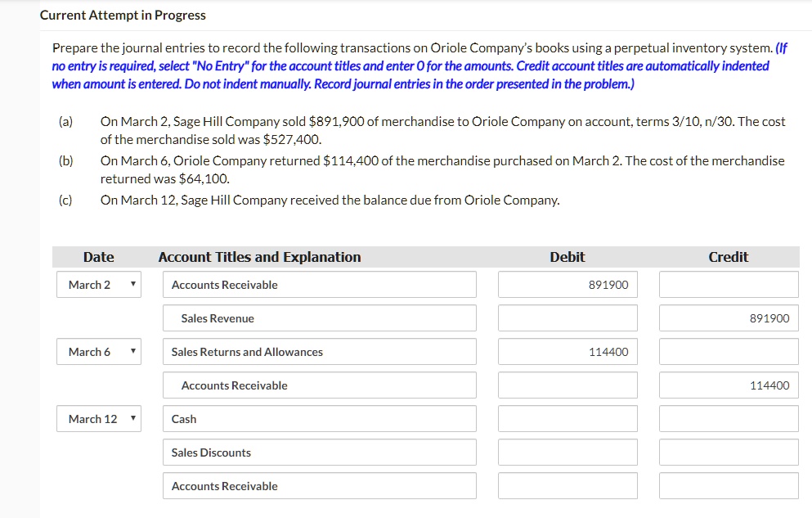This screenshot has height=518, width=812.
Task: Click the credit field showing 114400
Action: (729, 385)
